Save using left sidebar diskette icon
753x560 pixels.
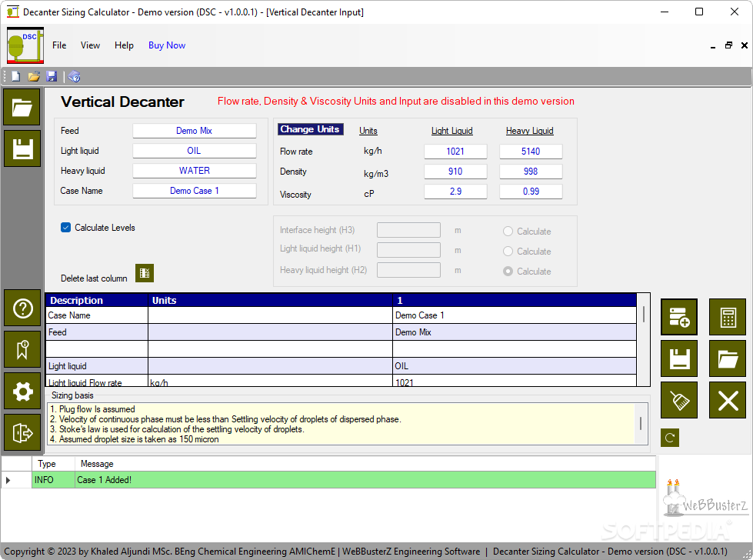(x=22, y=148)
